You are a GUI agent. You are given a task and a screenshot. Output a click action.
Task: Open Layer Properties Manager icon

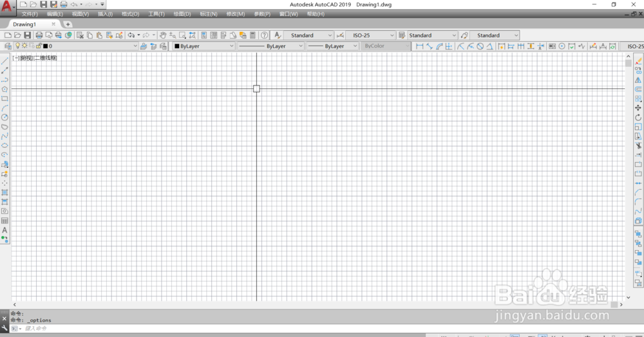[8, 46]
